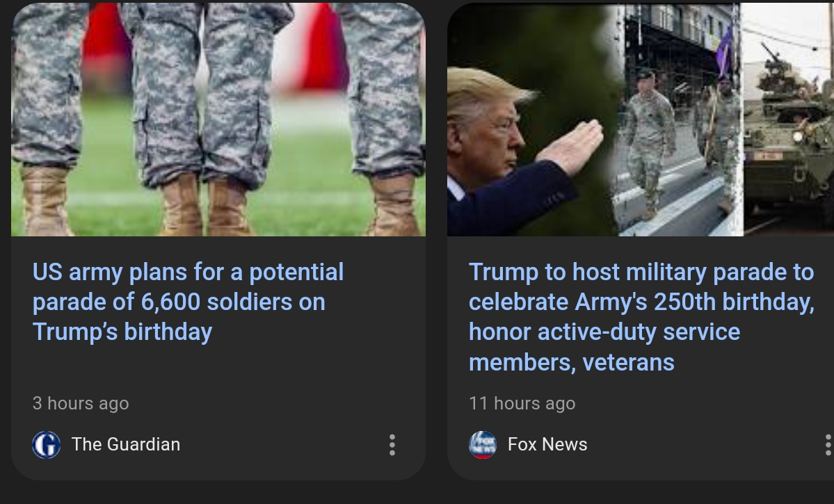The height and width of the screenshot is (504, 834).
Task: Open three-dot menu on Fox News card
Action: point(827,445)
